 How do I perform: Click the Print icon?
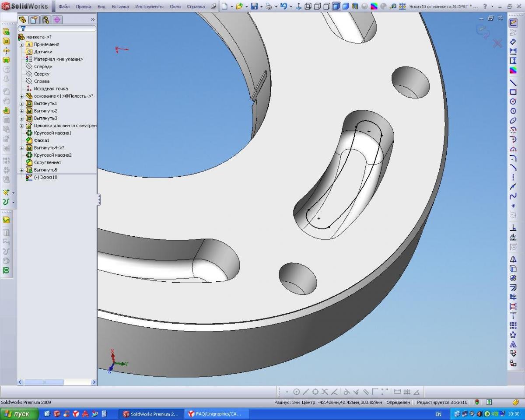(x=269, y=6)
